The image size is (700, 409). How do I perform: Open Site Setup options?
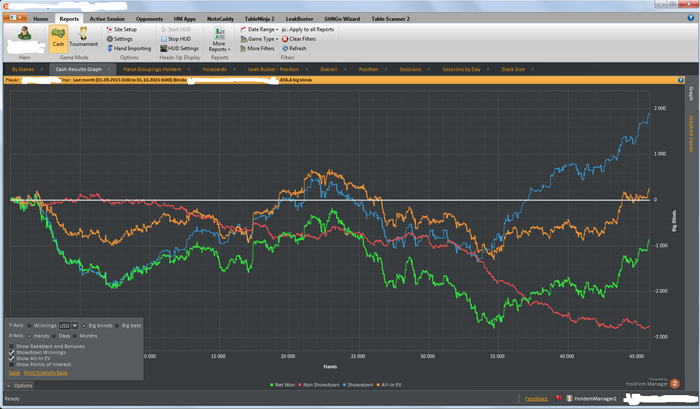tap(122, 29)
